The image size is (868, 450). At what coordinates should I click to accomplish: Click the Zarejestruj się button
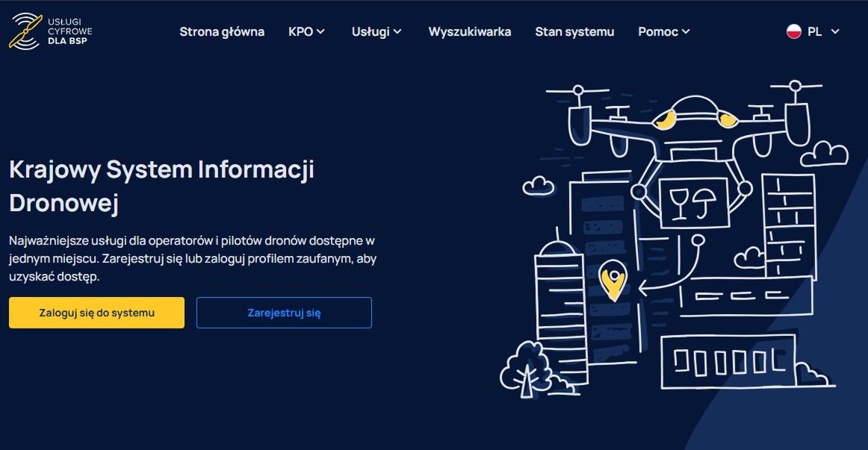click(x=284, y=313)
